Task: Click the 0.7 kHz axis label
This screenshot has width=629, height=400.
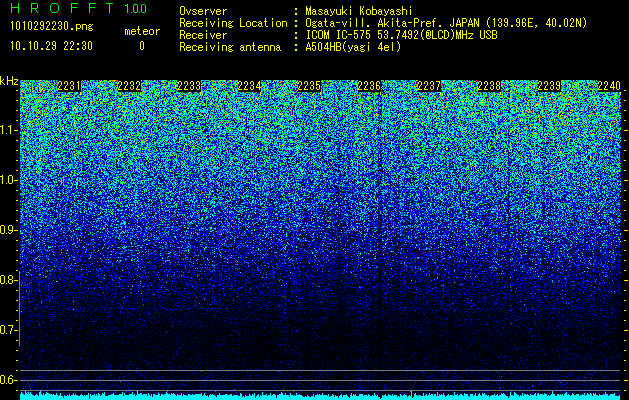Action: 8,330
